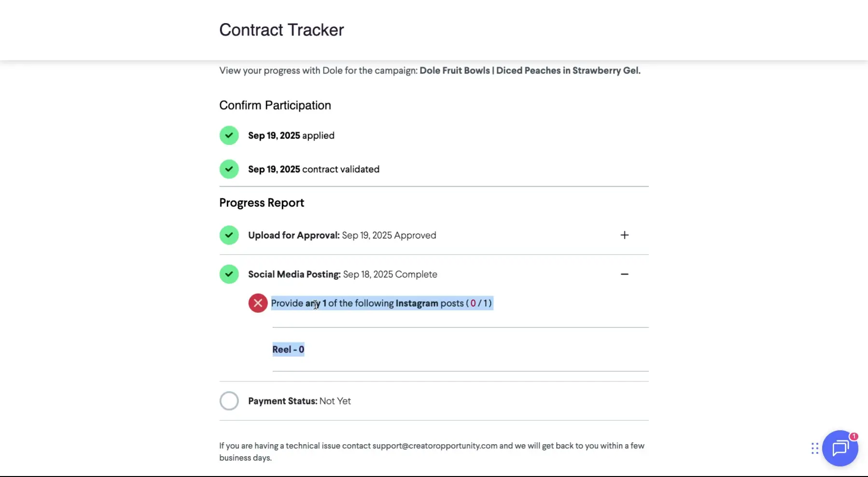
Task: Mark the Payment Status circle
Action: pos(228,400)
